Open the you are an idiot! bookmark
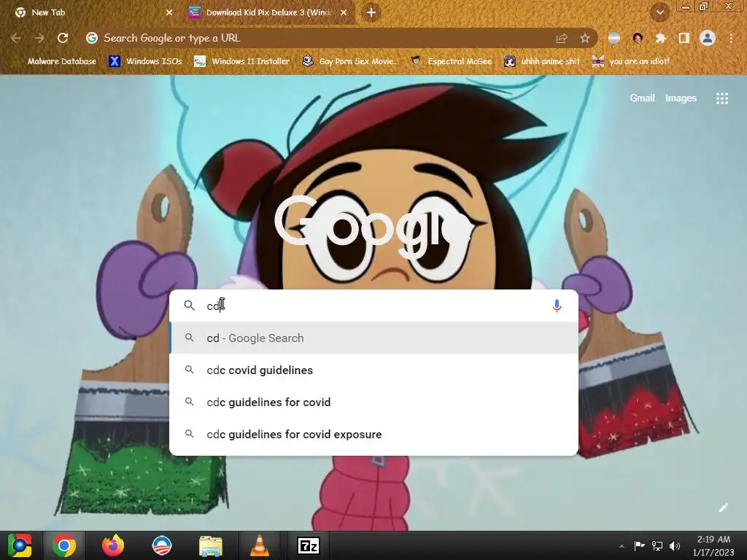This screenshot has height=560, width=747. coord(630,61)
